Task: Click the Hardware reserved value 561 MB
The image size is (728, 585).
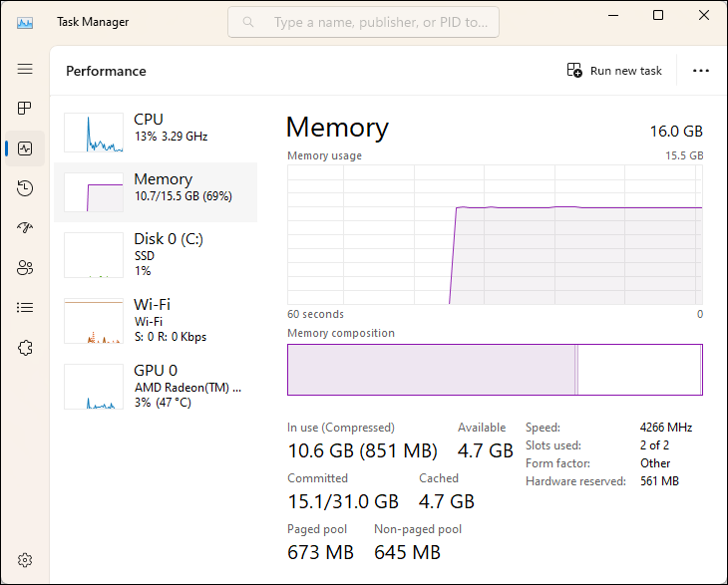Action: 659,481
